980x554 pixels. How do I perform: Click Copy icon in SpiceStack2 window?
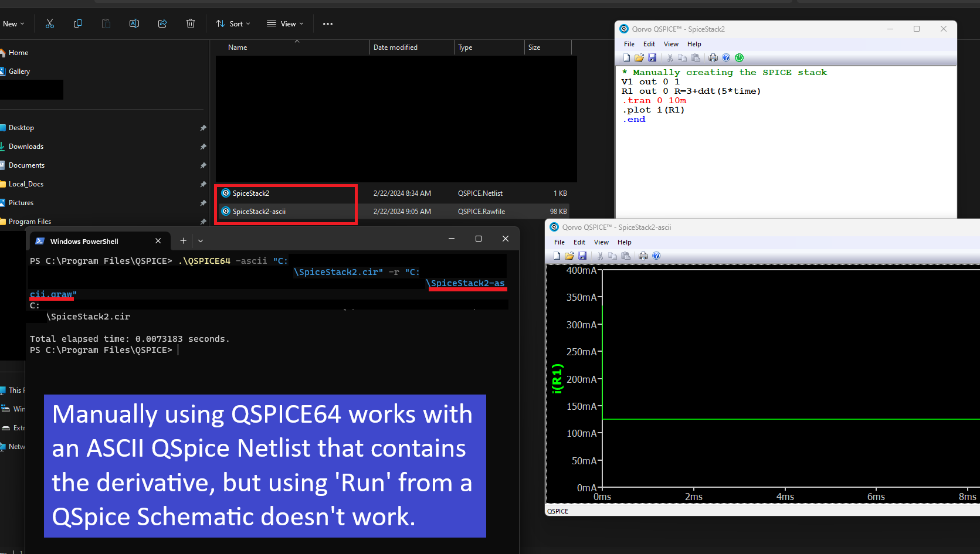click(682, 57)
